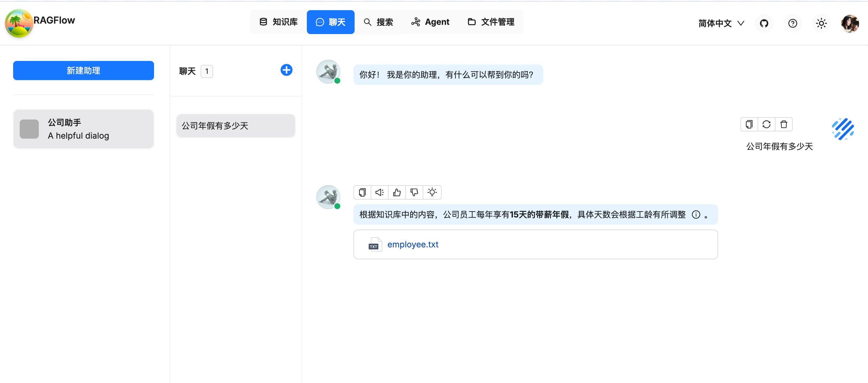The image size is (868, 383).
Task: Add a new chat with plus icon
Action: coord(286,70)
